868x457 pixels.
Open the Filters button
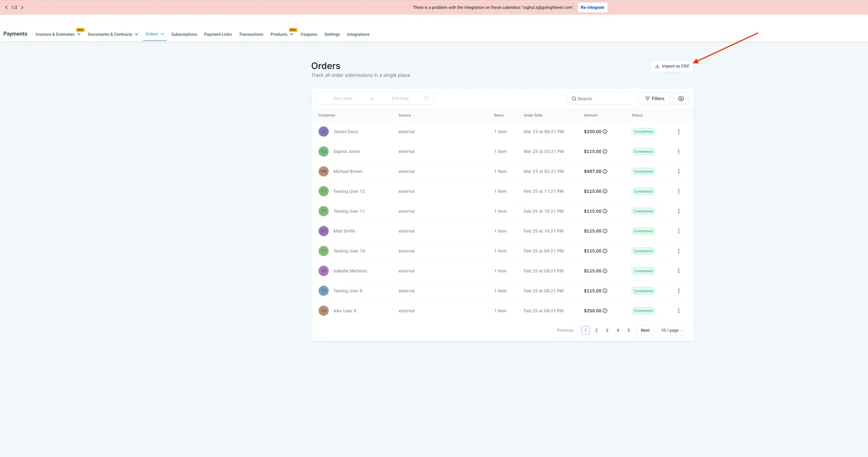(655, 98)
